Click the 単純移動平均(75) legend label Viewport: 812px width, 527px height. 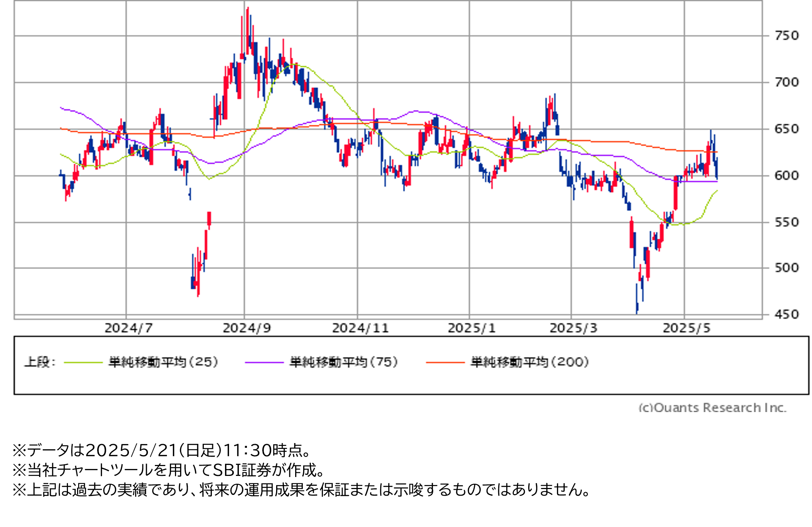click(x=344, y=362)
